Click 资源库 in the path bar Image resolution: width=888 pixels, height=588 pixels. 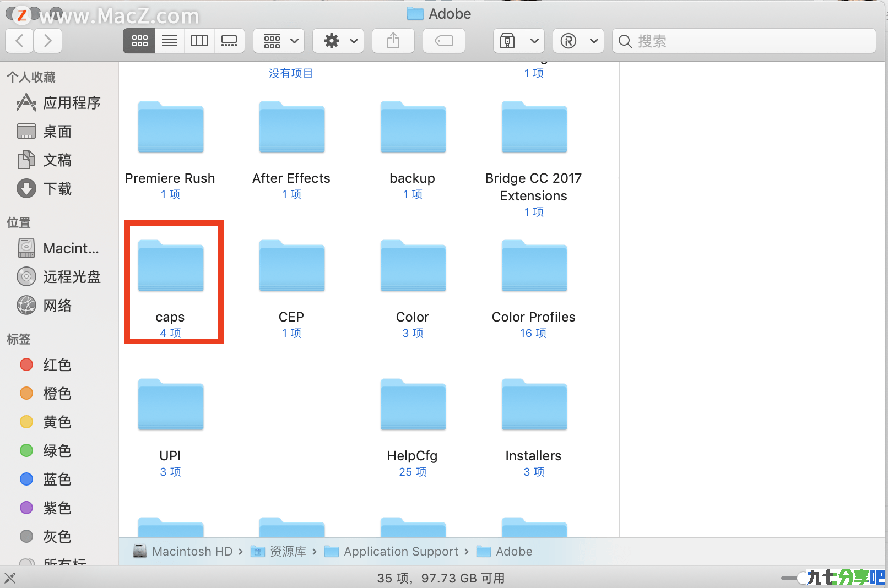pos(278,551)
